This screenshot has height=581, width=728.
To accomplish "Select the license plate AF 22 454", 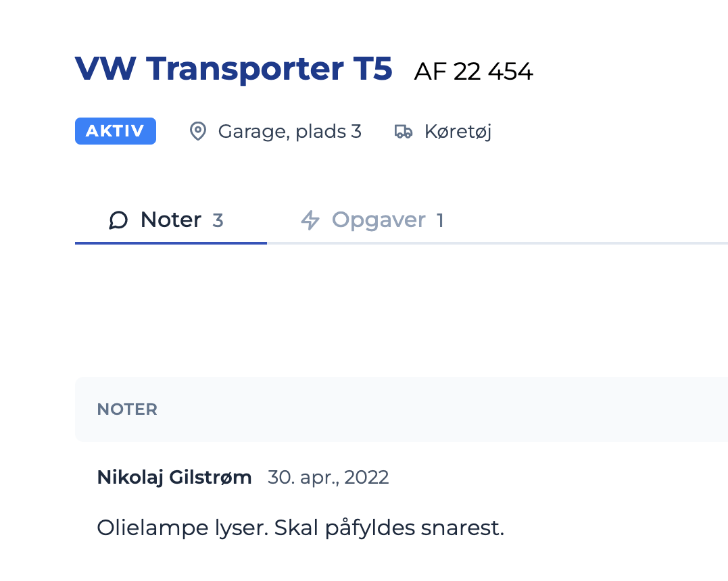I will coord(474,71).
